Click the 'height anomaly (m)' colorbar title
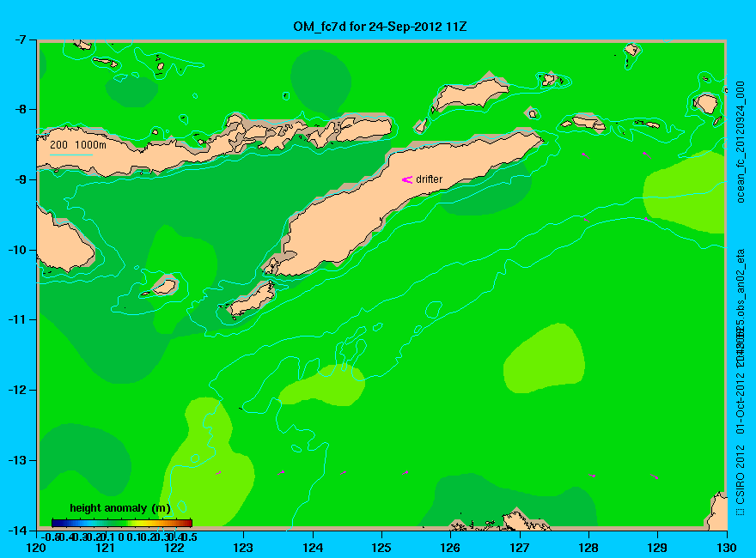This screenshot has height=558, width=756. click(x=120, y=508)
